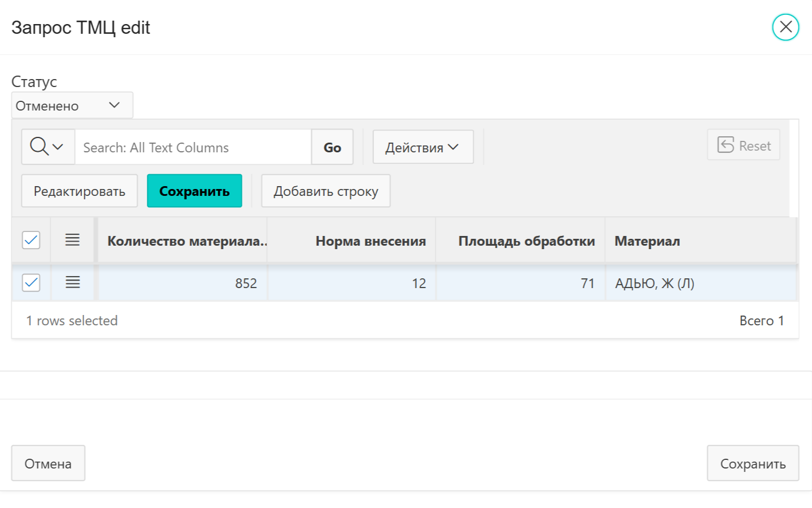Click the Reset button in grid toolbar
The width and height of the screenshot is (812, 508).
tap(743, 145)
